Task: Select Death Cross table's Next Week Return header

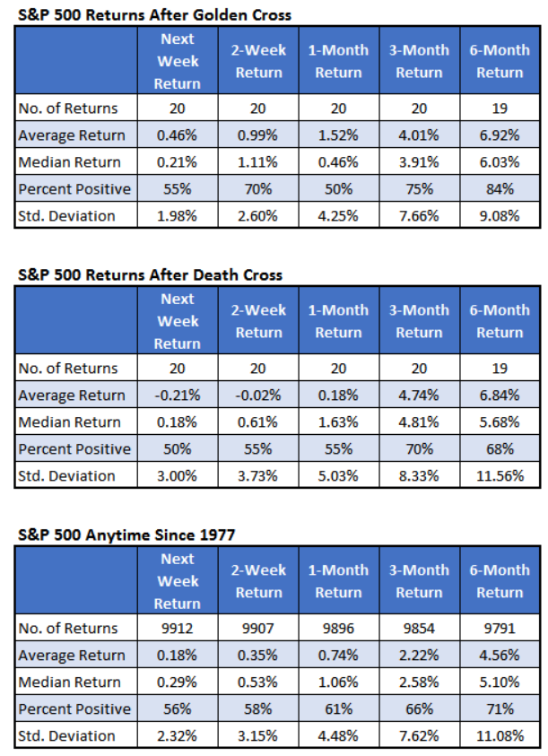Action: pos(178,321)
